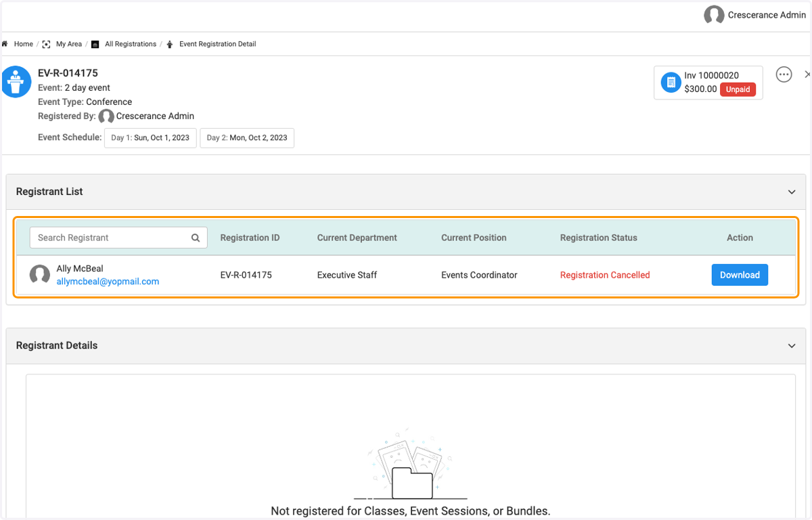Click the Registered By avatar icon
The height and width of the screenshot is (520, 812).
[x=106, y=116]
